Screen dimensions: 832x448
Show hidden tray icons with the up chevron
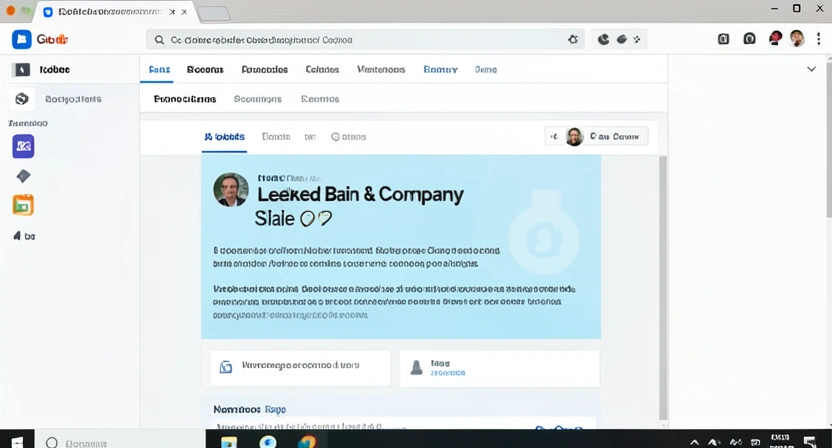coord(694,442)
